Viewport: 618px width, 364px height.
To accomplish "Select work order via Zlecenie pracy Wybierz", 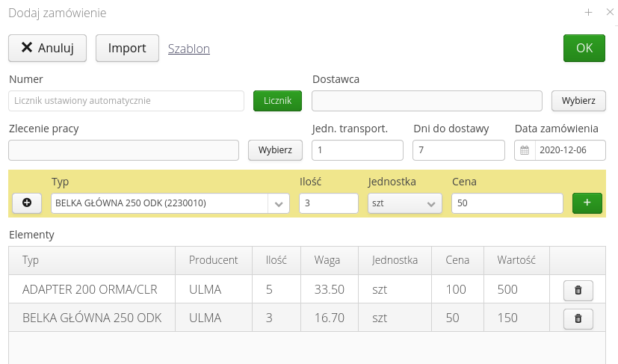I will click(x=275, y=149).
